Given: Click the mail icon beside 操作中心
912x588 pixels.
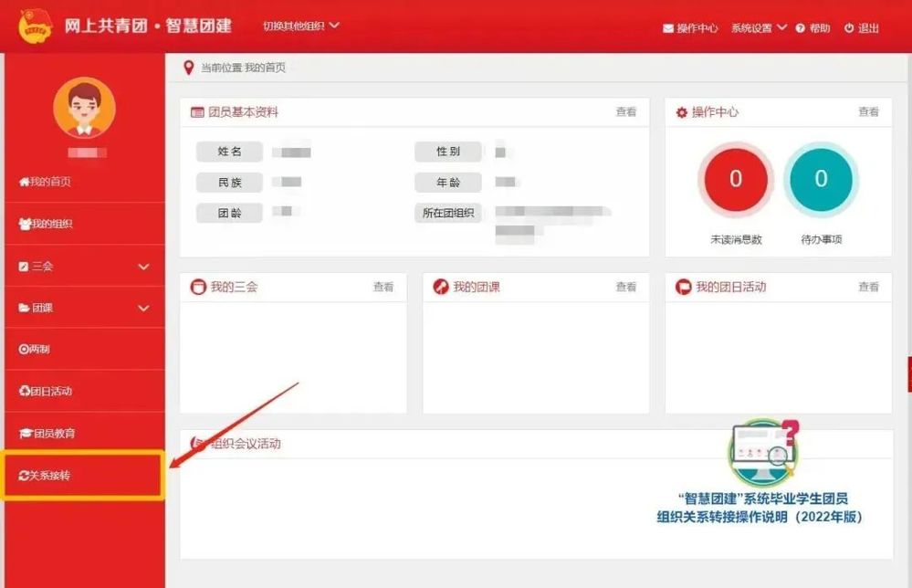Looking at the screenshot, I should [668, 28].
